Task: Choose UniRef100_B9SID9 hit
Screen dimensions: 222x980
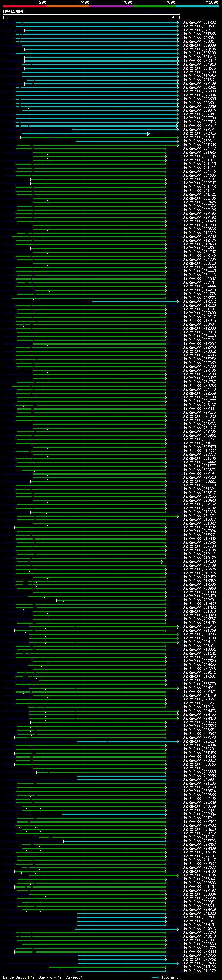Action: tap(199, 53)
